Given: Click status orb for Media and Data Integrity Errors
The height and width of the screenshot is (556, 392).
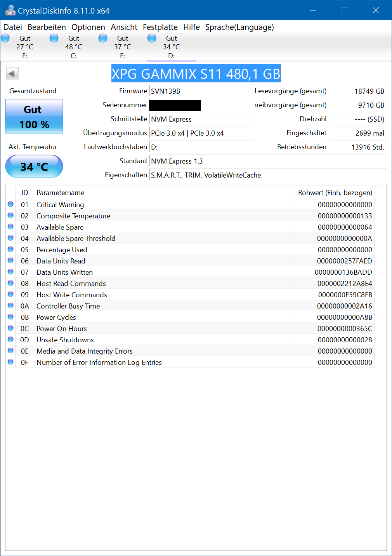Looking at the screenshot, I should tap(10, 350).
